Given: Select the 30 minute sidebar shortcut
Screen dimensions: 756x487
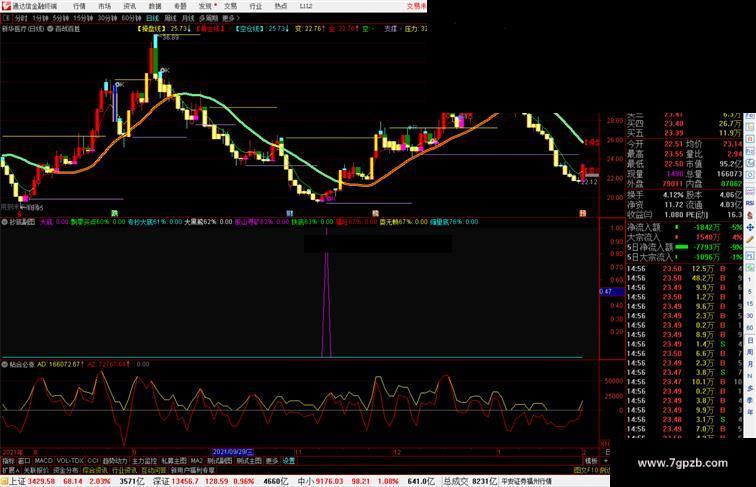Looking at the screenshot, I should click(750, 316).
